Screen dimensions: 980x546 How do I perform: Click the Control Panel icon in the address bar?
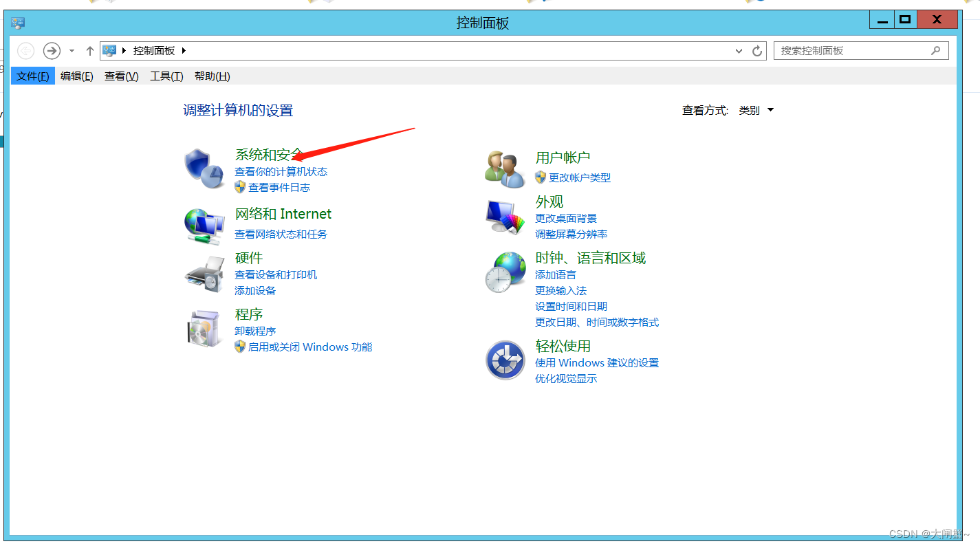pyautogui.click(x=109, y=50)
